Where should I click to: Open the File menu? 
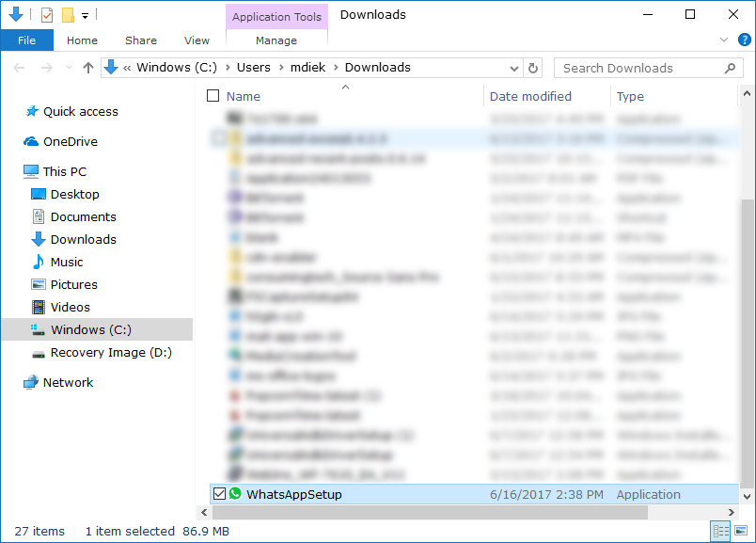(26, 40)
